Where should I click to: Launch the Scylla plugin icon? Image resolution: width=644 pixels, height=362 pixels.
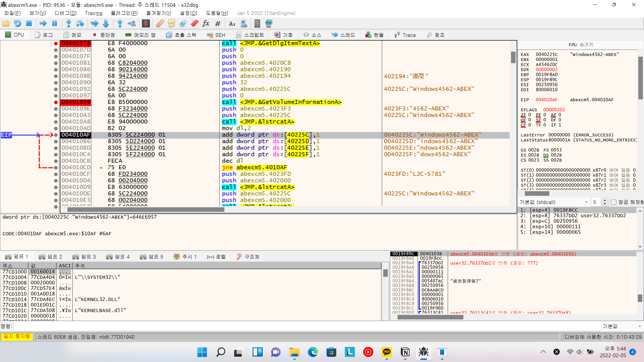tap(146, 23)
